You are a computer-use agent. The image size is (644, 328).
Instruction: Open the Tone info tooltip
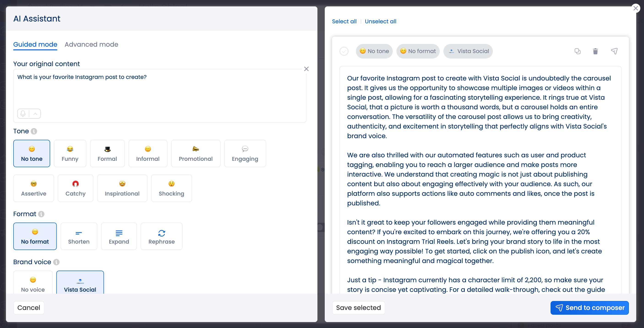click(x=34, y=131)
